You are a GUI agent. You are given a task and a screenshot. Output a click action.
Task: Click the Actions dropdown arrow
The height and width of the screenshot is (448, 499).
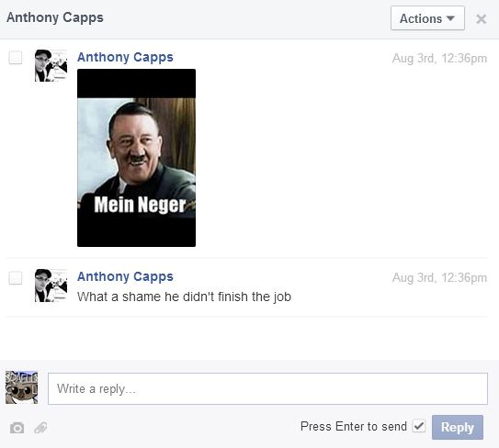pyautogui.click(x=450, y=18)
